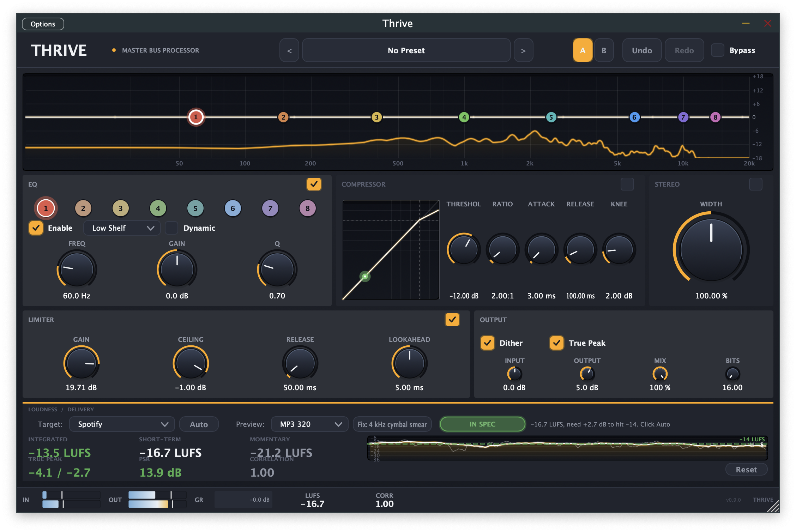Click the IN SPEC status button
This screenshot has width=796, height=532.
pos(483,424)
